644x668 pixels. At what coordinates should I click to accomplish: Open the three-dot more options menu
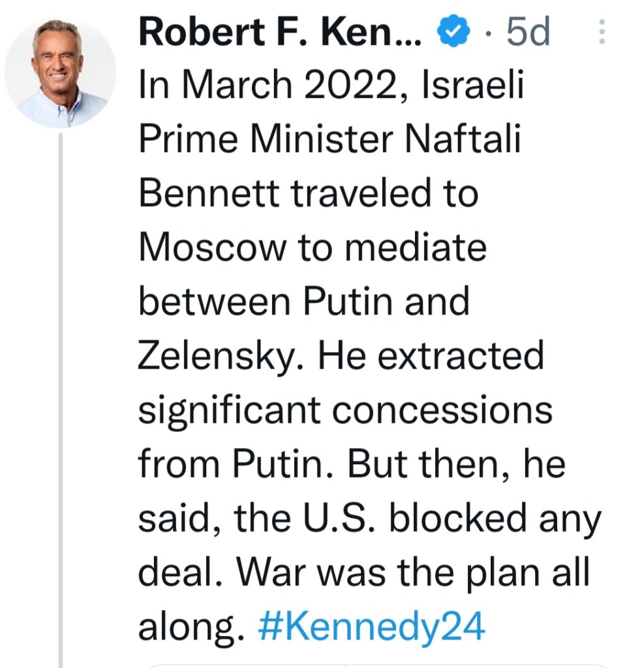point(601,32)
